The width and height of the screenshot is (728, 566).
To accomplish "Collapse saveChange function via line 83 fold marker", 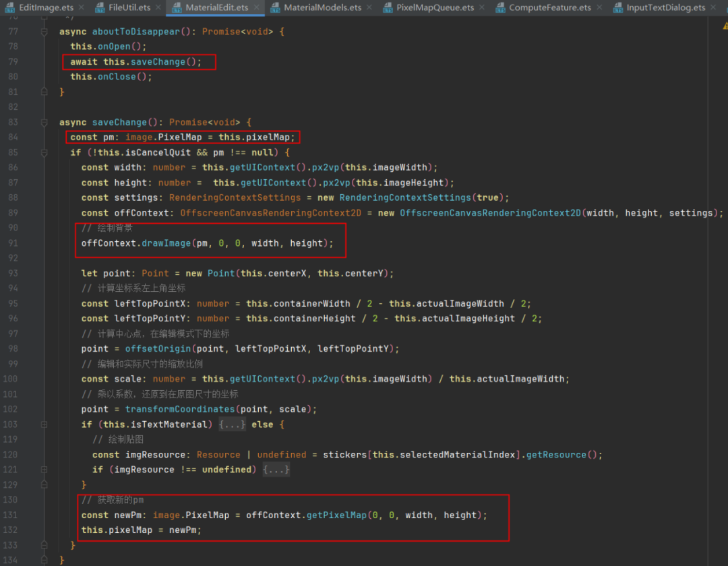I will pyautogui.click(x=44, y=123).
